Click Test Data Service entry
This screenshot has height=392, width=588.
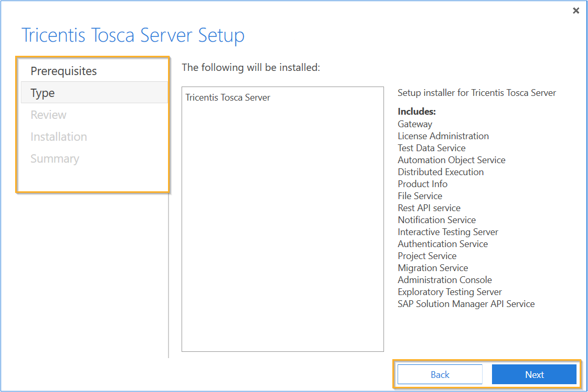pos(431,148)
